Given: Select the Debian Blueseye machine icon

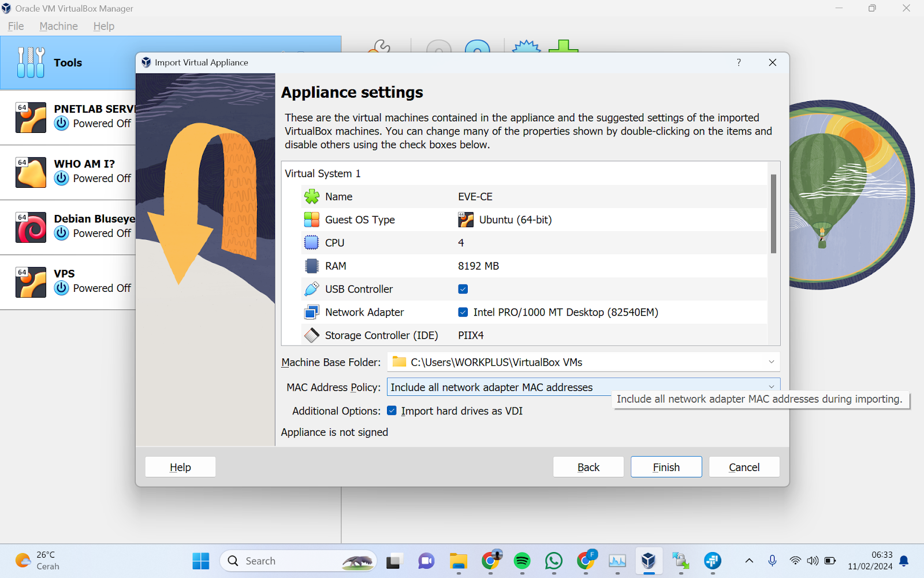Looking at the screenshot, I should 31,227.
